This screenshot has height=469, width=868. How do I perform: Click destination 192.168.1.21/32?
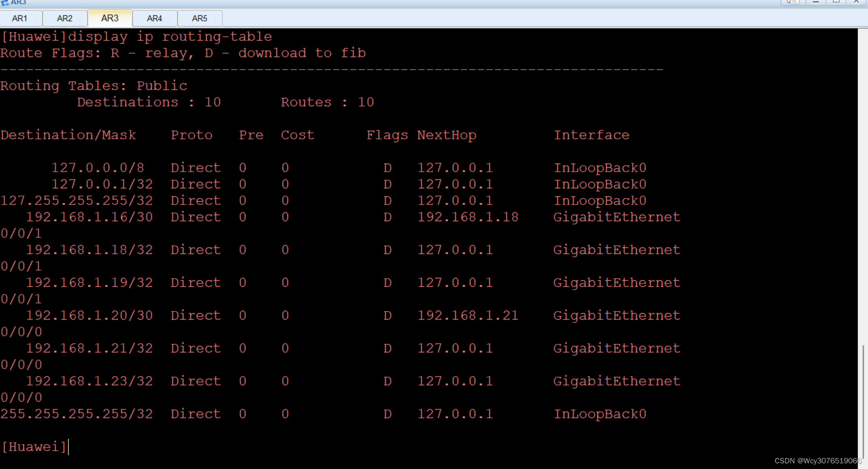pos(89,348)
